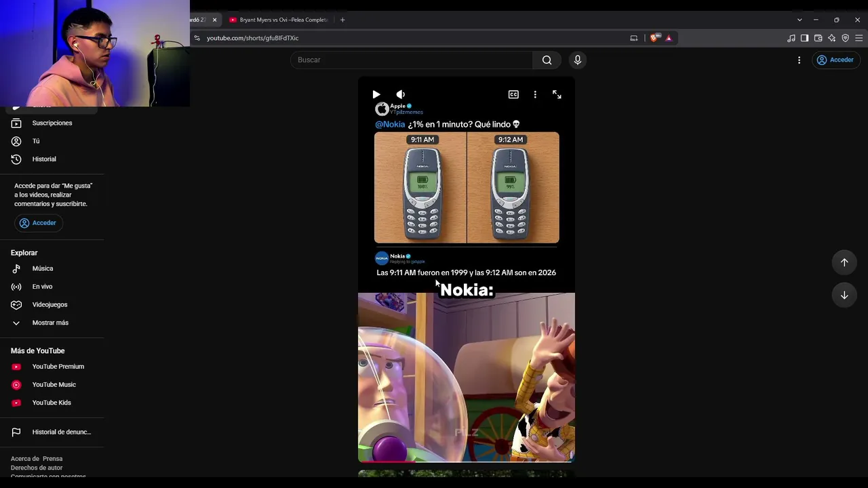The image size is (868, 488).
Task: Click the Acceder button in the header
Action: click(835, 60)
